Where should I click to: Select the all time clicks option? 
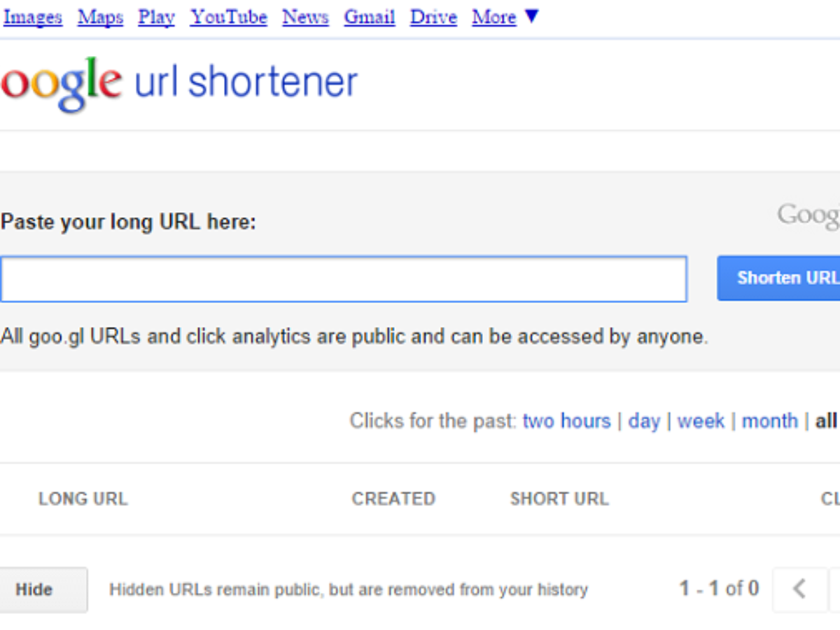[827, 421]
